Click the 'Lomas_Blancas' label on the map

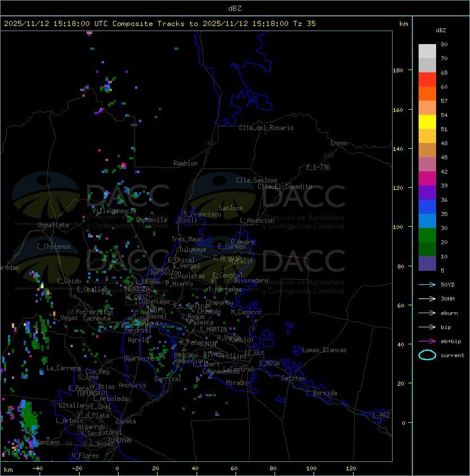click(324, 350)
